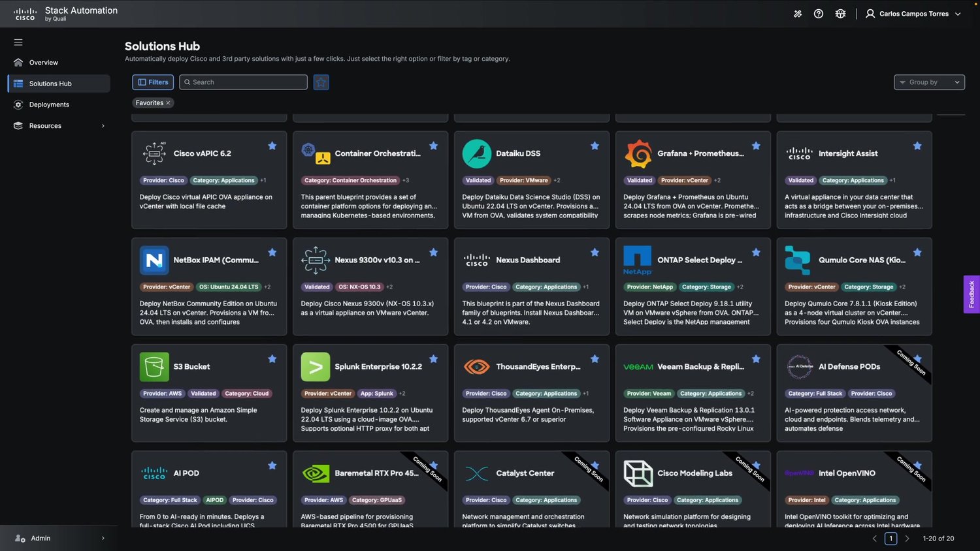Select Solutions Hub in sidebar
980x551 pixels.
59,84
